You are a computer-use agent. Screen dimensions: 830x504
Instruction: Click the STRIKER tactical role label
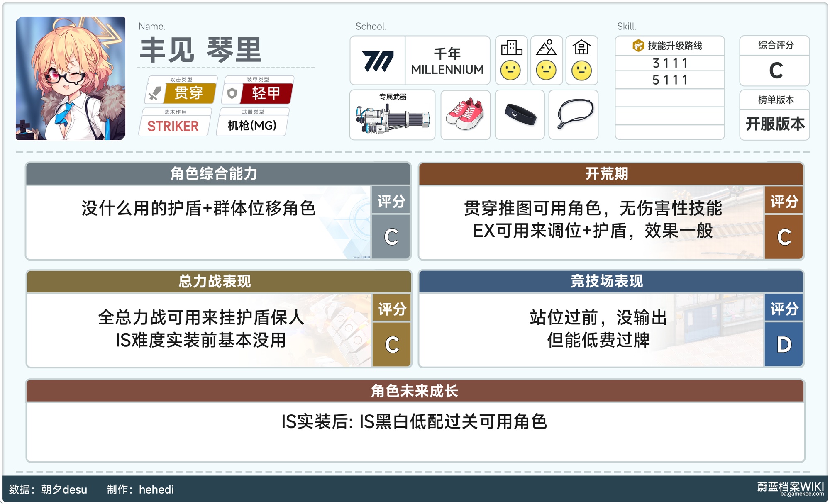pos(173,126)
